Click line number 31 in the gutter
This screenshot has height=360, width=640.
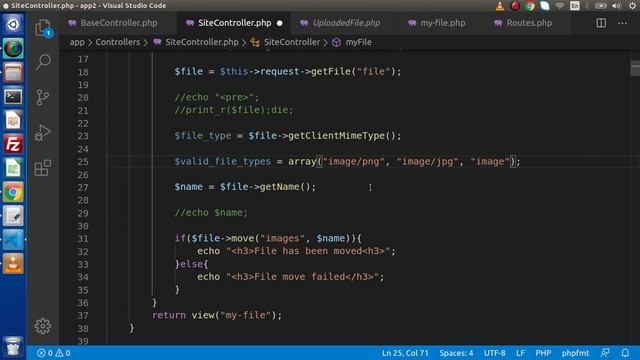83,239
